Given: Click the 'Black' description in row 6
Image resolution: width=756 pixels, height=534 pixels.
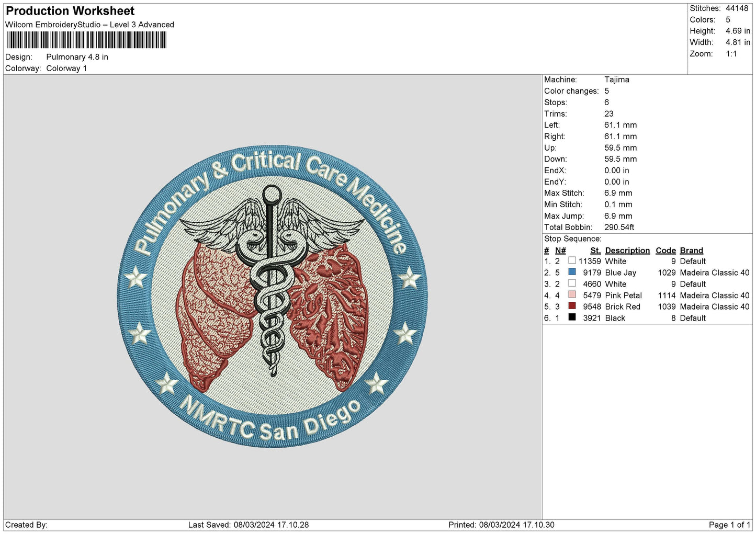Looking at the screenshot, I should pos(615,319).
